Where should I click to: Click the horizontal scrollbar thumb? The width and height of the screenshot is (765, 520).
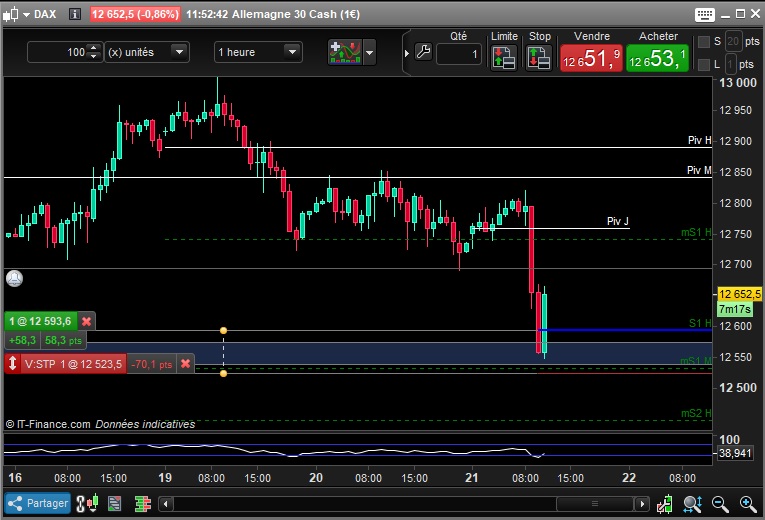click(x=595, y=503)
